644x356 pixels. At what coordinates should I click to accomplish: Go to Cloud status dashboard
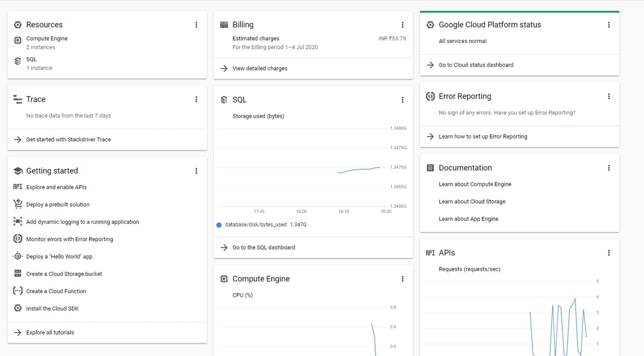pyautogui.click(x=475, y=65)
